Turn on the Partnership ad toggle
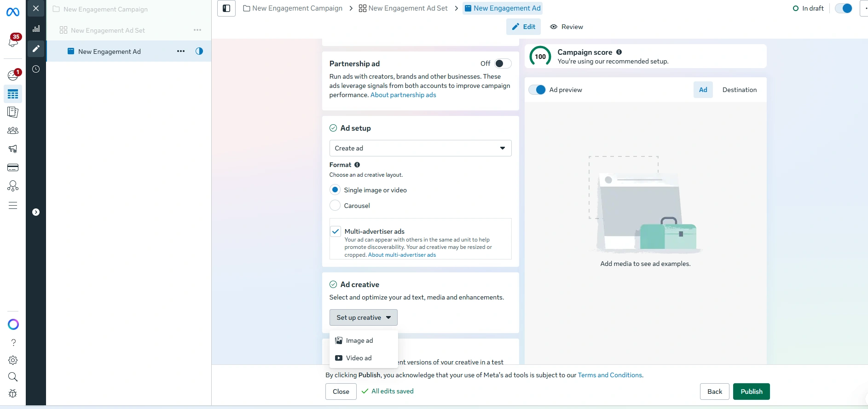The width and height of the screenshot is (868, 409). point(503,63)
